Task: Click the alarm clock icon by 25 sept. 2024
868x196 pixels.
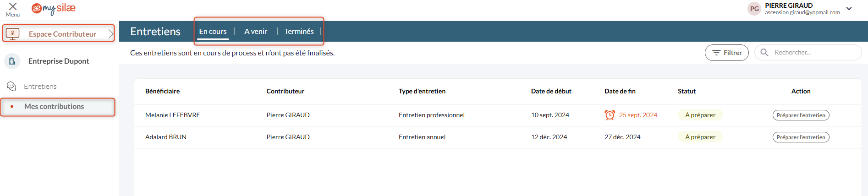Action: [610, 115]
